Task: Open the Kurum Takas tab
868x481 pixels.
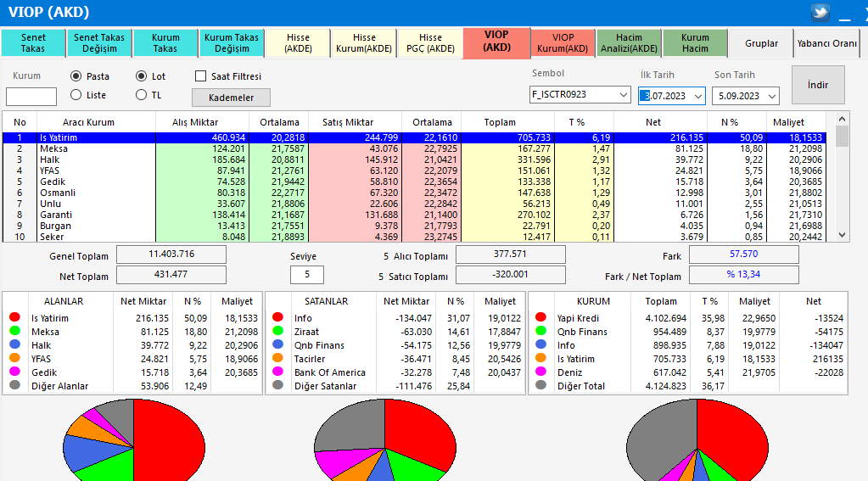Action: [165, 43]
